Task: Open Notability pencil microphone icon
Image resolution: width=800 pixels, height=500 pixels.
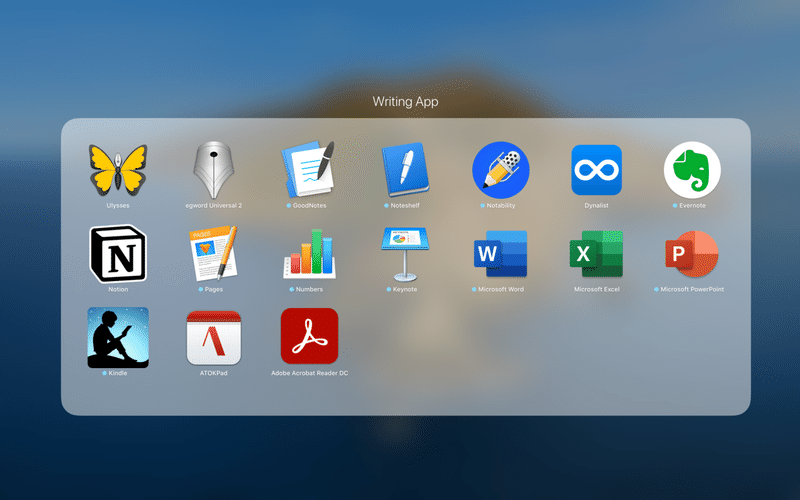Action: pos(501,170)
